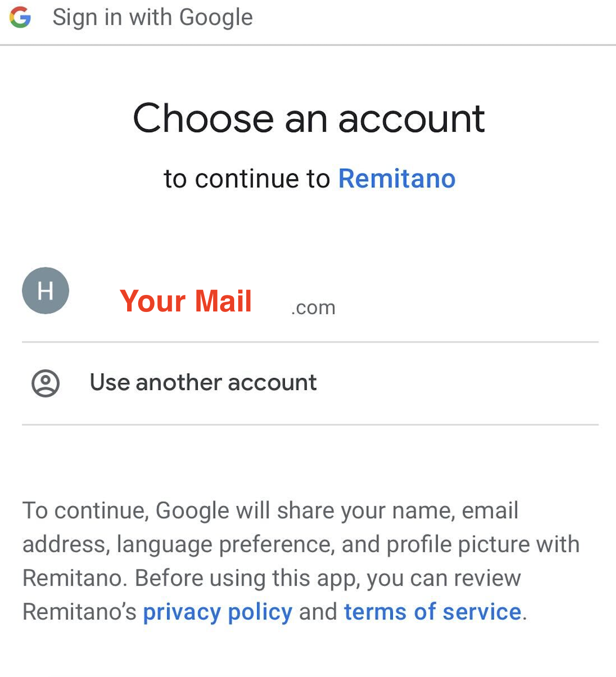Click the ".com" email suffix text
The height and width of the screenshot is (677, 616).
pos(313,307)
